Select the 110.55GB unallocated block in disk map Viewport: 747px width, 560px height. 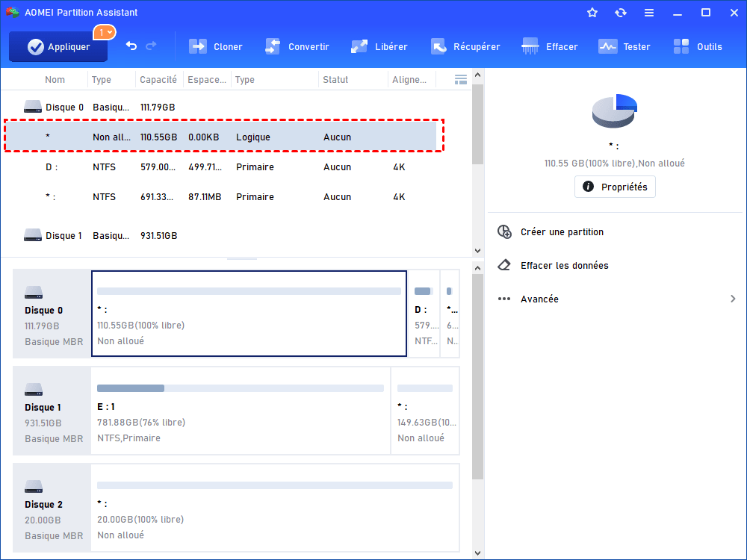point(249,314)
